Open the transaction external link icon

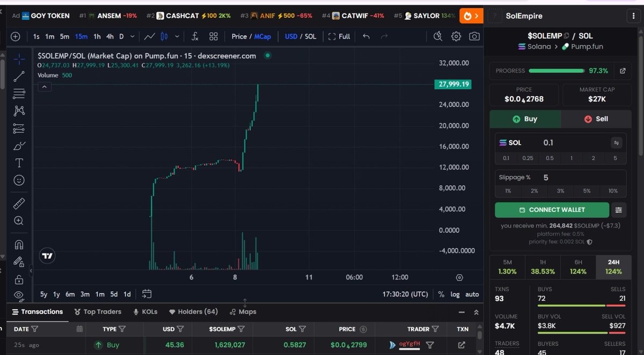[x=462, y=345]
